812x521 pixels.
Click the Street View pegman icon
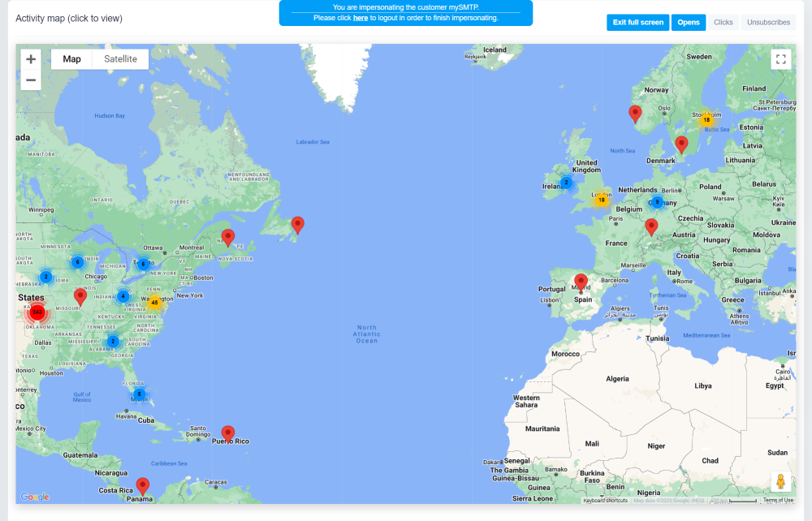780,481
